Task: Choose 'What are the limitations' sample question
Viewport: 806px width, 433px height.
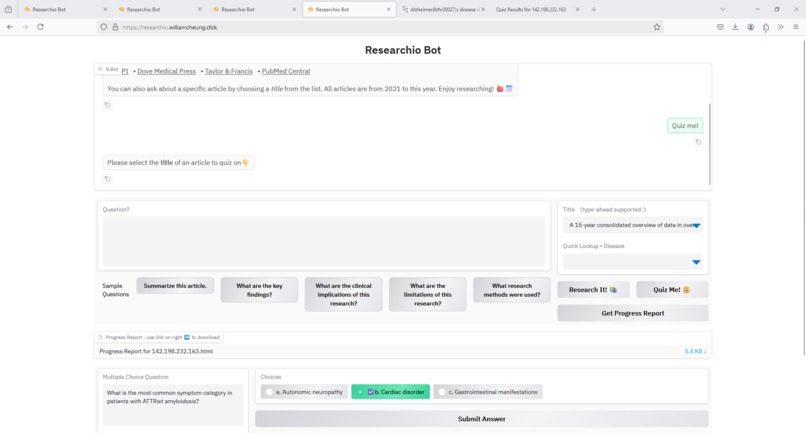Action: (428, 294)
